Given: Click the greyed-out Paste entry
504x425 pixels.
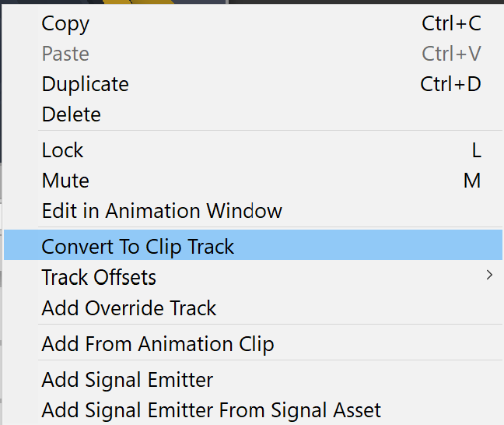Looking at the screenshot, I should point(65,54).
